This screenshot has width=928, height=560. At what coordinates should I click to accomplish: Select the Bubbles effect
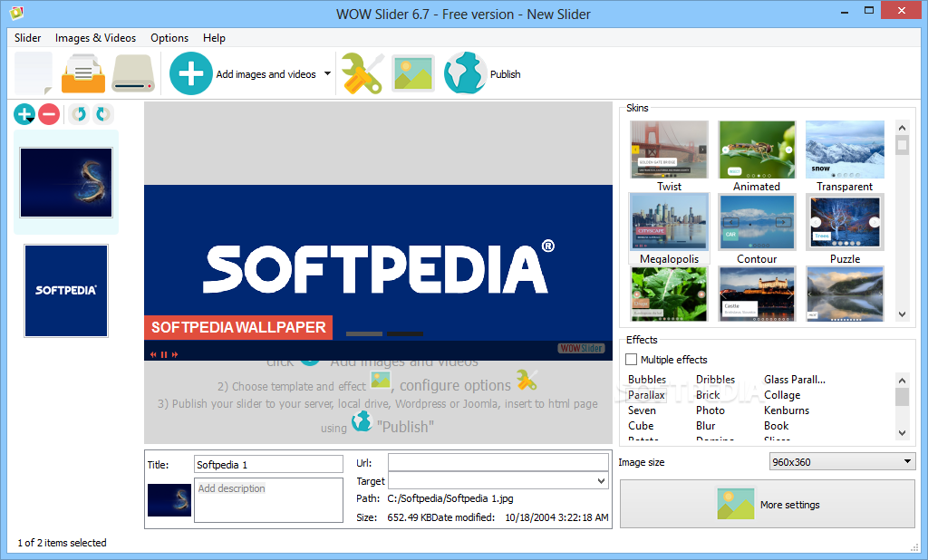647,380
